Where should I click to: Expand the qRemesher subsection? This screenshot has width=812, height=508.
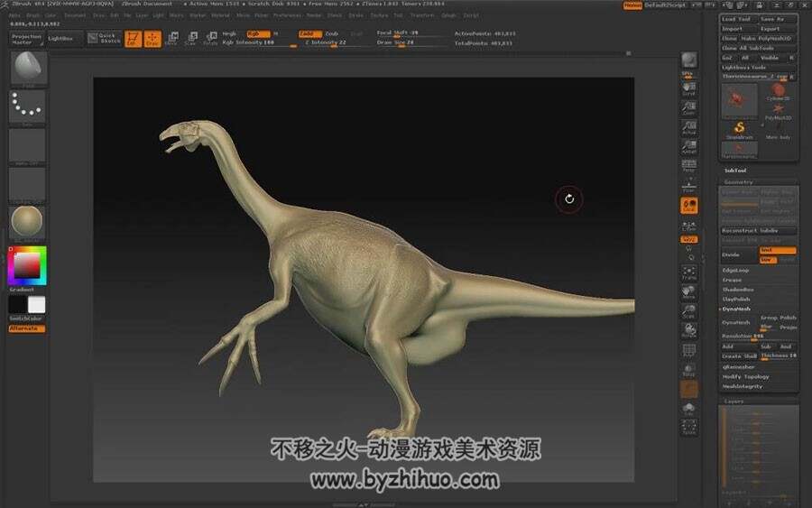738,367
